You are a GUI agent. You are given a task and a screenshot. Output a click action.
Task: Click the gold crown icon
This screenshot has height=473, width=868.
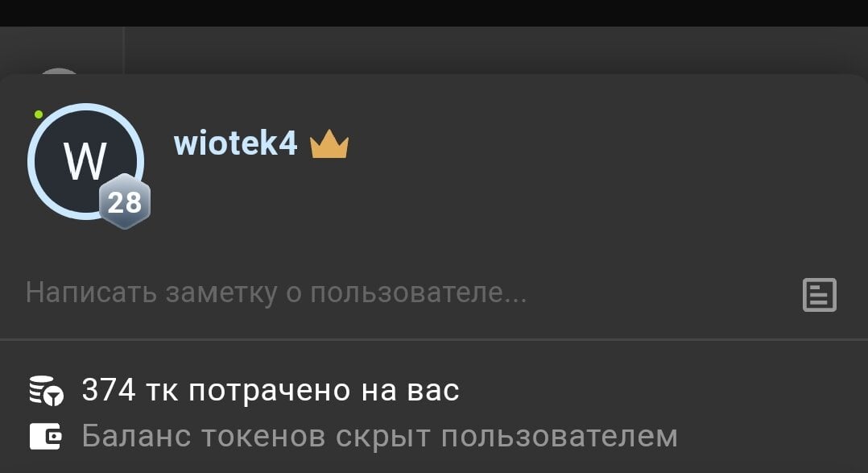click(329, 144)
